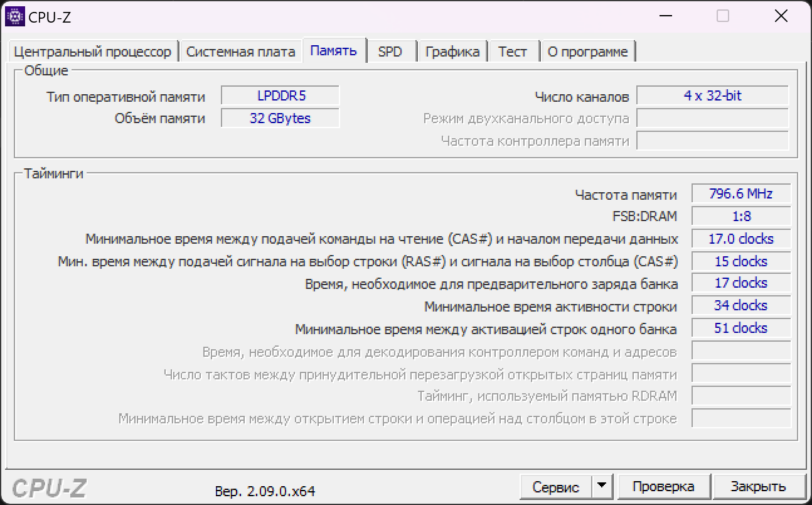Click the Тип оперативной памяти label
The height and width of the screenshot is (505, 812).
coord(126,97)
